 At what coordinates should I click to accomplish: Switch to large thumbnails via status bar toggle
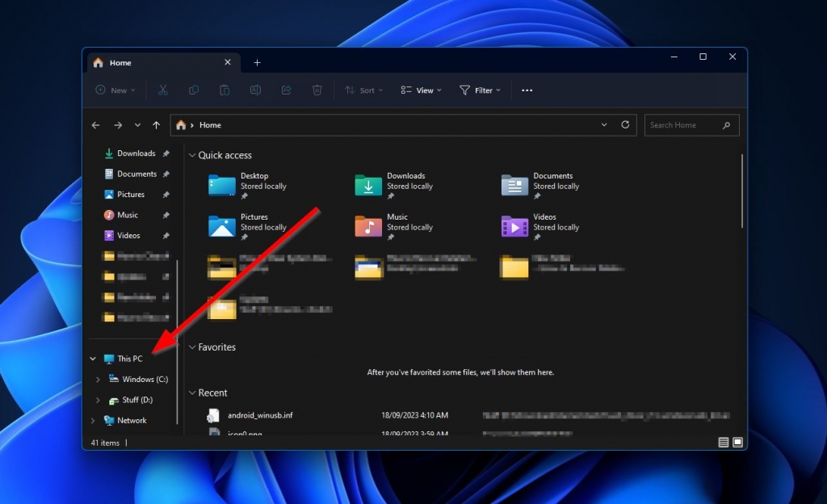click(x=736, y=443)
